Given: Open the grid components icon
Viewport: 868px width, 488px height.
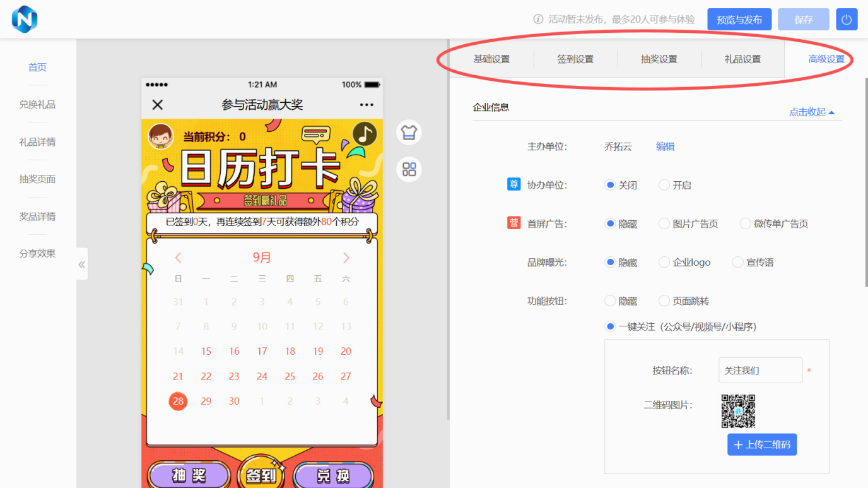Looking at the screenshot, I should tap(409, 169).
